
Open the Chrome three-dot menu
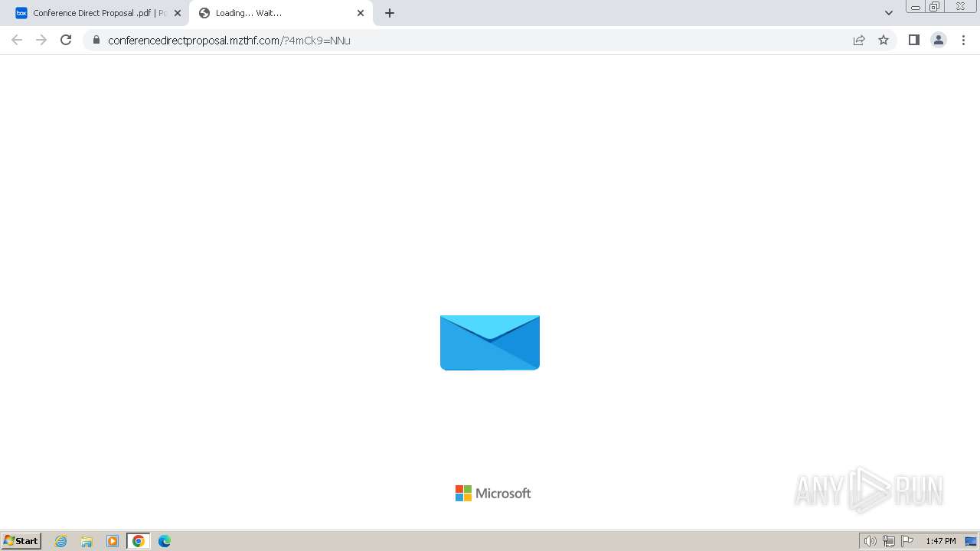coord(964,40)
